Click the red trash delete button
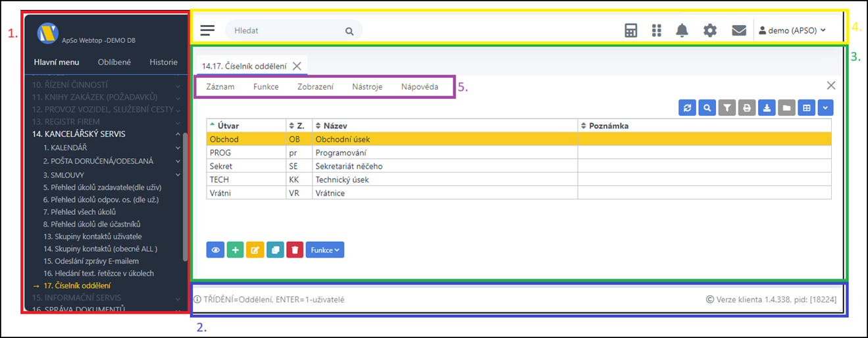 click(295, 250)
